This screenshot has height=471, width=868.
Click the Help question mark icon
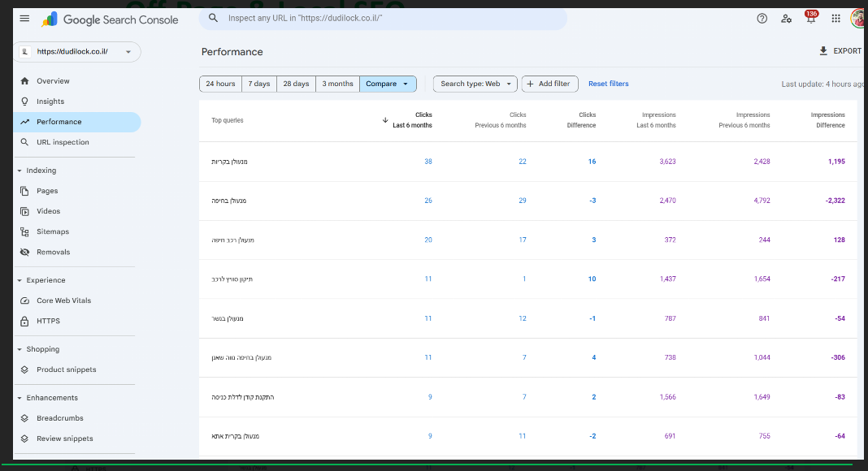pos(762,19)
